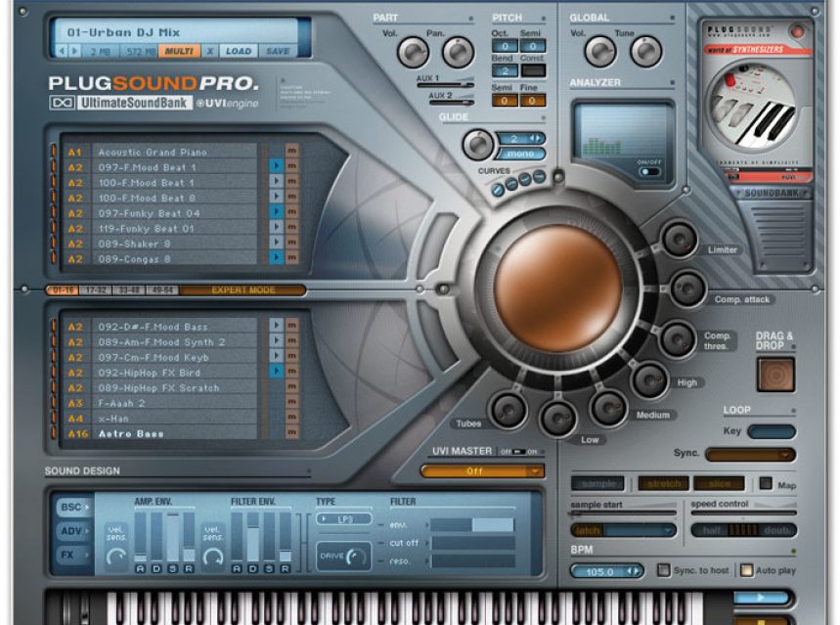Click the Bend pitch value field
Viewport: 840px width, 625px height.
click(505, 70)
